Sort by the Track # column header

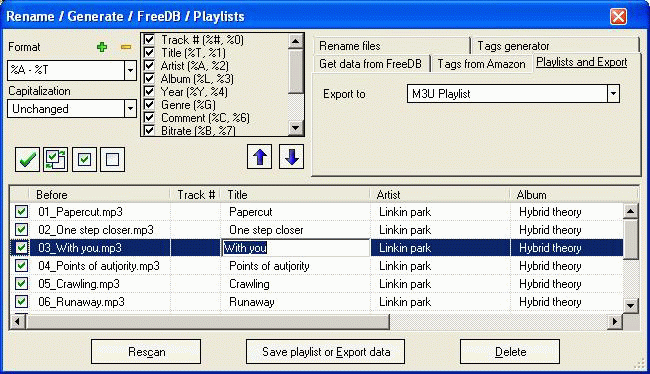[x=196, y=194]
